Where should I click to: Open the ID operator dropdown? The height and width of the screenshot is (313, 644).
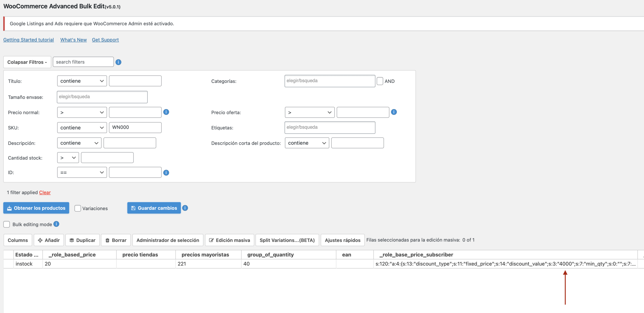[x=82, y=172]
